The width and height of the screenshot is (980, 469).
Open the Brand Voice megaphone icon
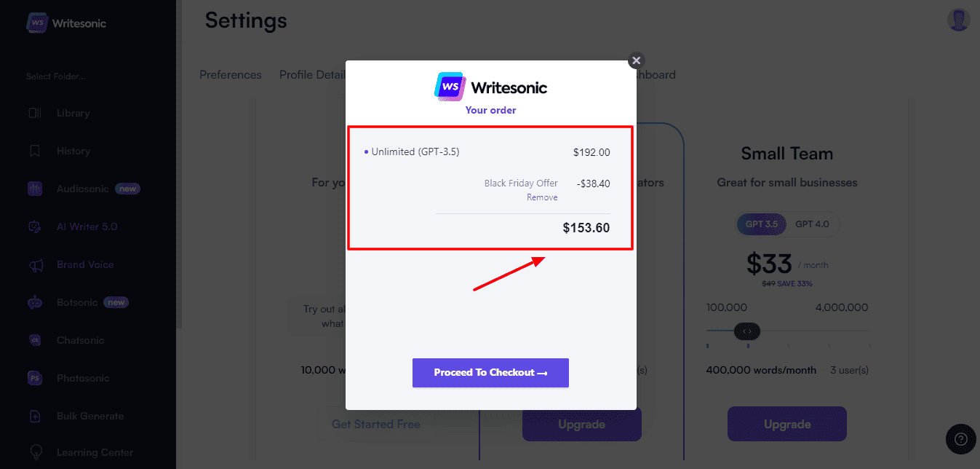34,264
